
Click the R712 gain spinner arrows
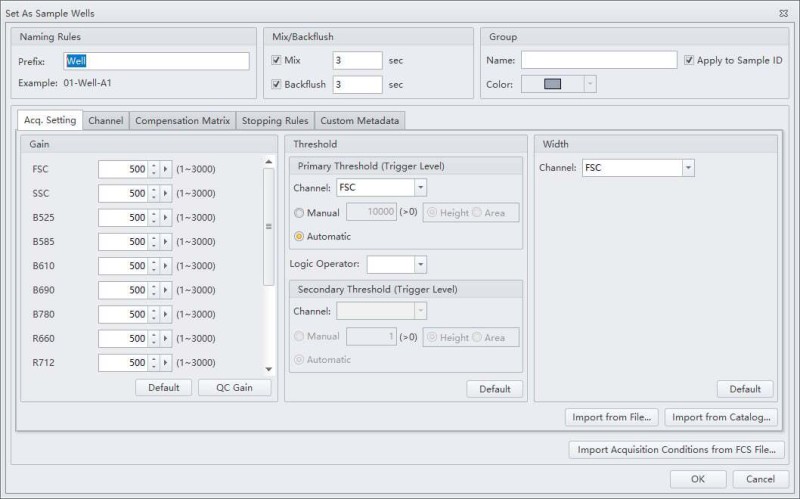(154, 363)
